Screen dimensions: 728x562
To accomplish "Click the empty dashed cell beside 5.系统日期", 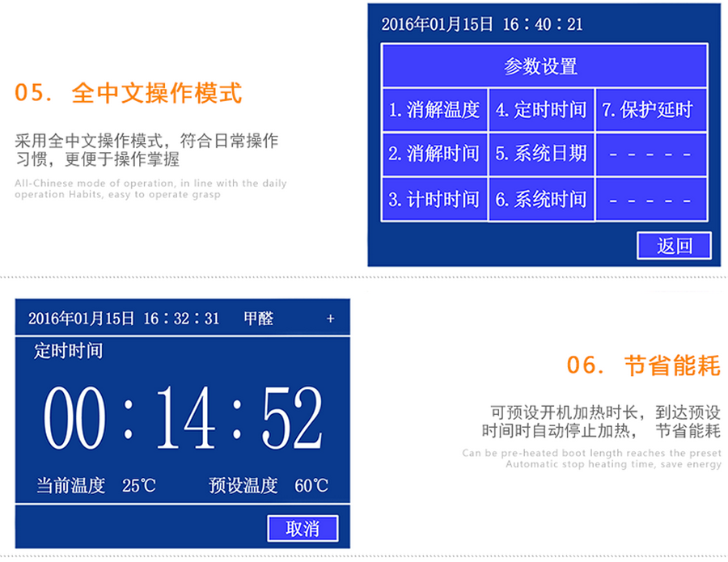I will [x=649, y=154].
